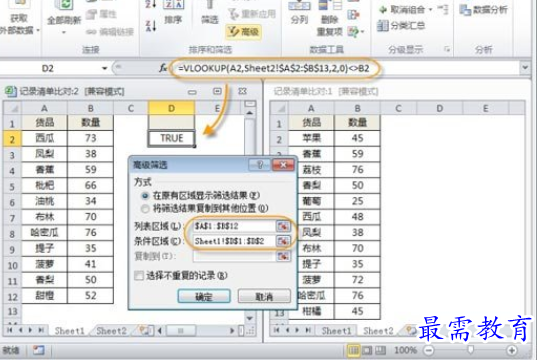Select row 2 header in left window
The height and width of the screenshot is (360, 540).
pyautogui.click(x=12, y=139)
